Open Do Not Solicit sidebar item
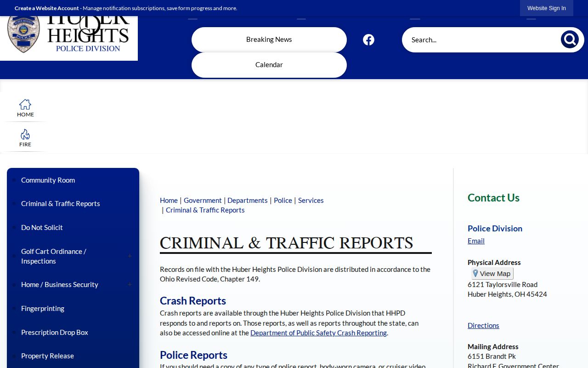The width and height of the screenshot is (588, 368). [42, 227]
